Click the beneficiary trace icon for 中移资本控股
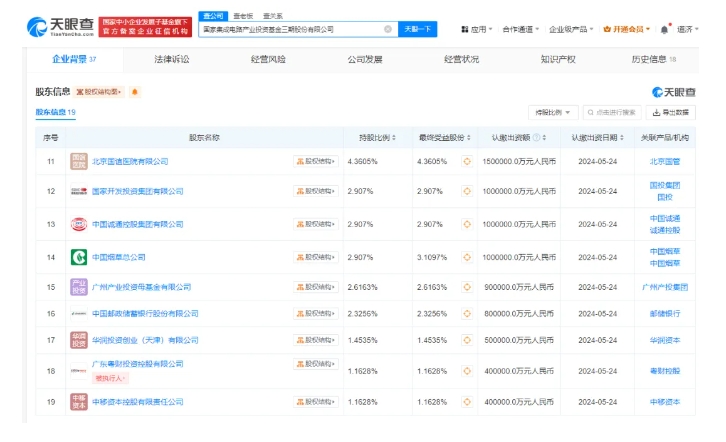 [467, 402]
